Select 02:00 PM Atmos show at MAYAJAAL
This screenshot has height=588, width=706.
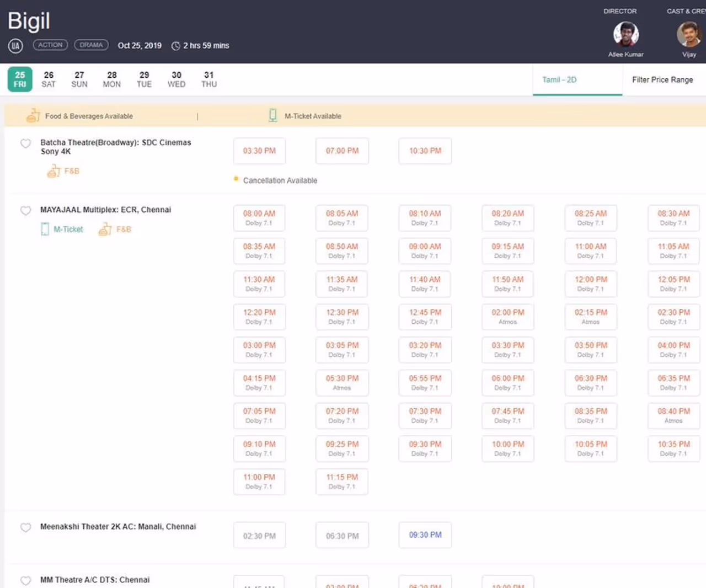[x=507, y=317]
